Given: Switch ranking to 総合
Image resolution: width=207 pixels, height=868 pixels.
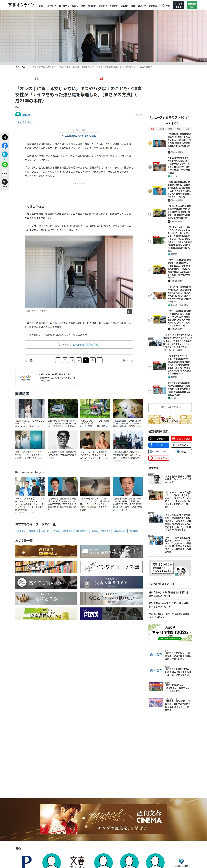Looking at the screenshot, I should click(176, 123).
